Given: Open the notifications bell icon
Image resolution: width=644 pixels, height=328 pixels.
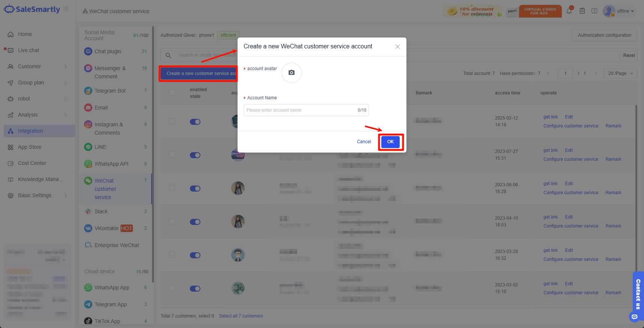Looking at the screenshot, I should click(x=569, y=11).
